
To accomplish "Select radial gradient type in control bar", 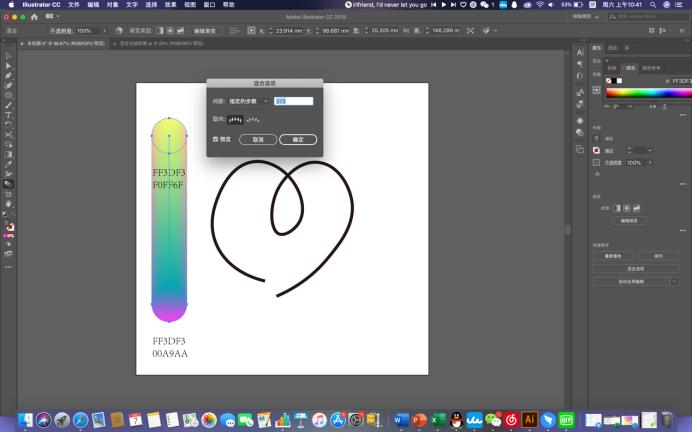I will (170, 31).
